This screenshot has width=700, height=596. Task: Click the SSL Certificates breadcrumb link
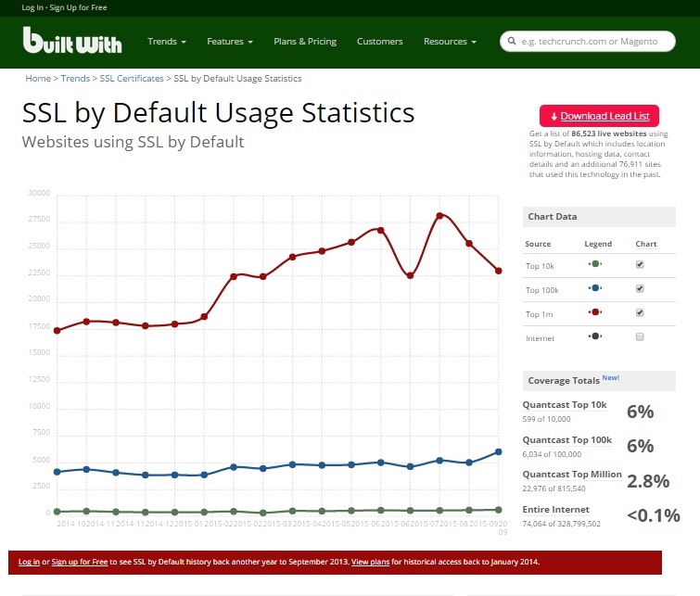[x=132, y=79]
